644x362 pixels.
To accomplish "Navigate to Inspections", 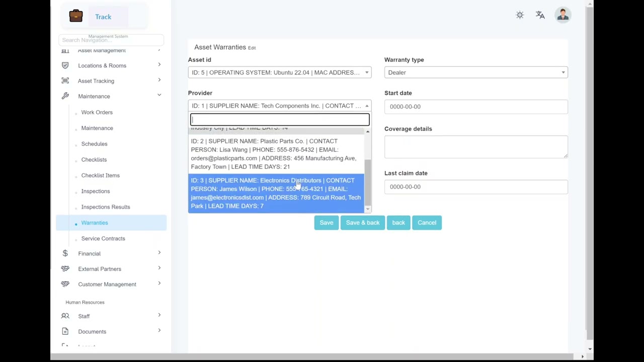I will 95,191.
